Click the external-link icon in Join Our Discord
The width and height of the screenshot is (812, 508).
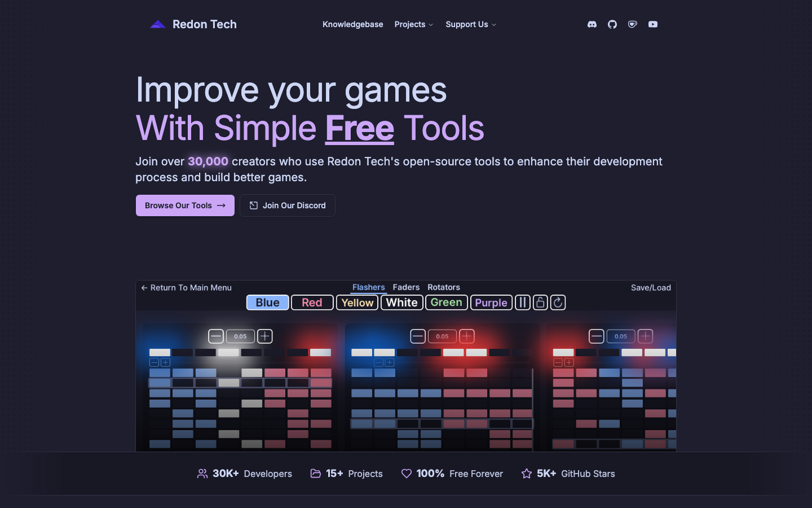pos(254,205)
